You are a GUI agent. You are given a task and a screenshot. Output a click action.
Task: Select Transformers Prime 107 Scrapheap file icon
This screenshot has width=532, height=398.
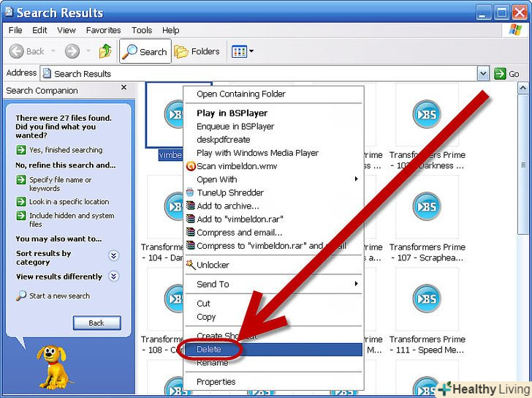(x=427, y=206)
